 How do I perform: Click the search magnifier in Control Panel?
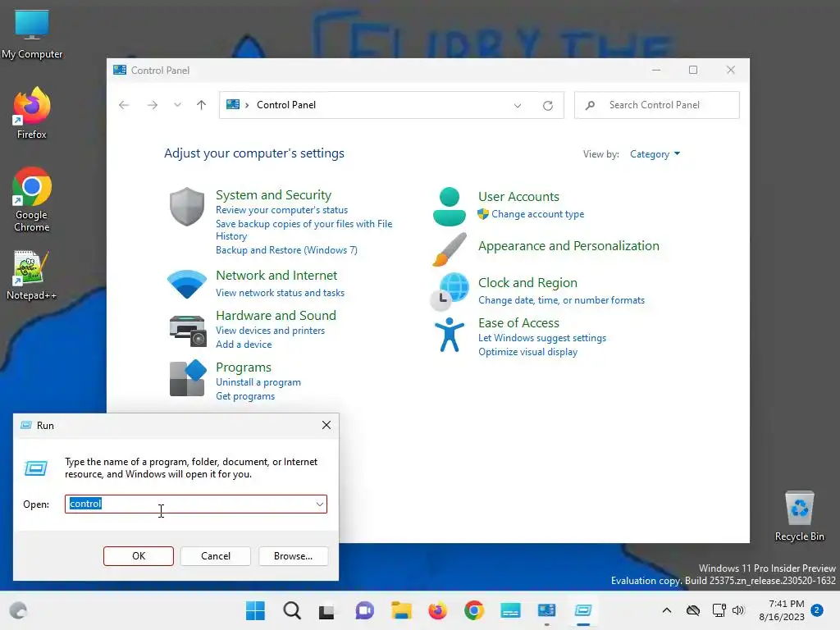coord(590,106)
